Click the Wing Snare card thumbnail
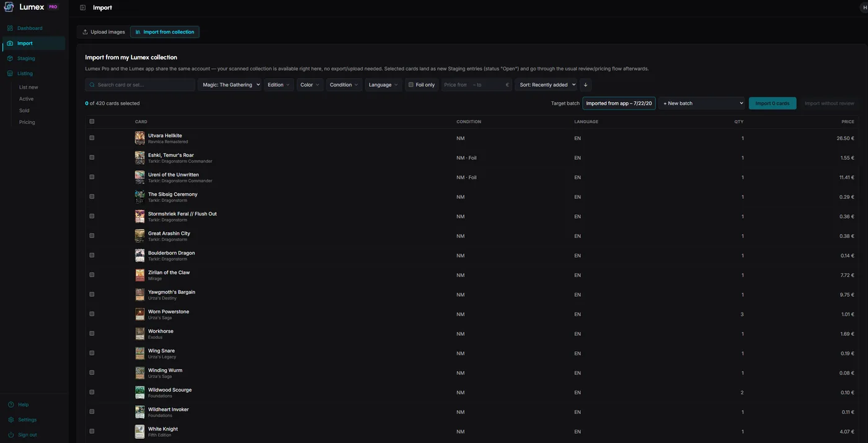The height and width of the screenshot is (443, 868). coord(140,353)
